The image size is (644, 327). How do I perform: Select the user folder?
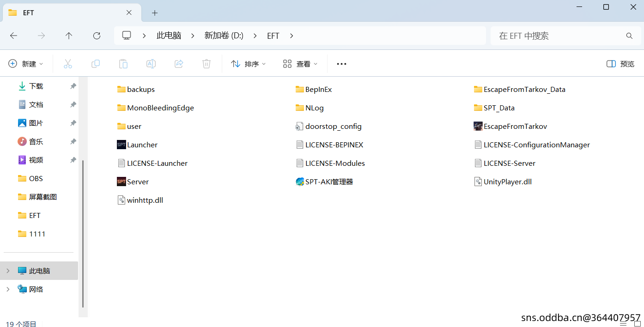click(129, 126)
